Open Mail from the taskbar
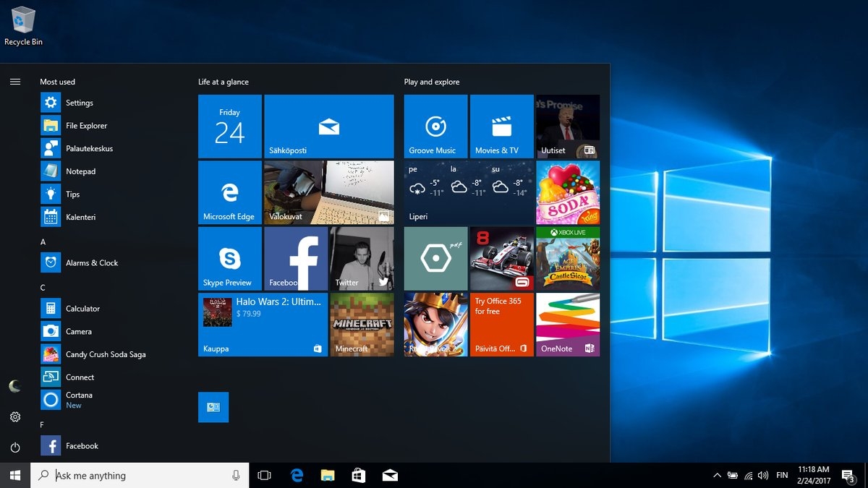Screen dimensions: 868x488 tap(390, 475)
